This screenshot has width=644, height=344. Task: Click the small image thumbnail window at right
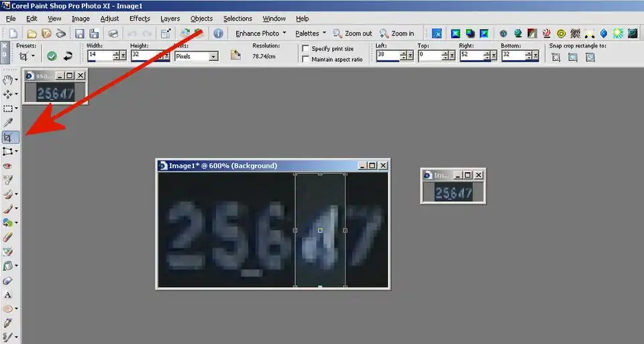click(453, 192)
